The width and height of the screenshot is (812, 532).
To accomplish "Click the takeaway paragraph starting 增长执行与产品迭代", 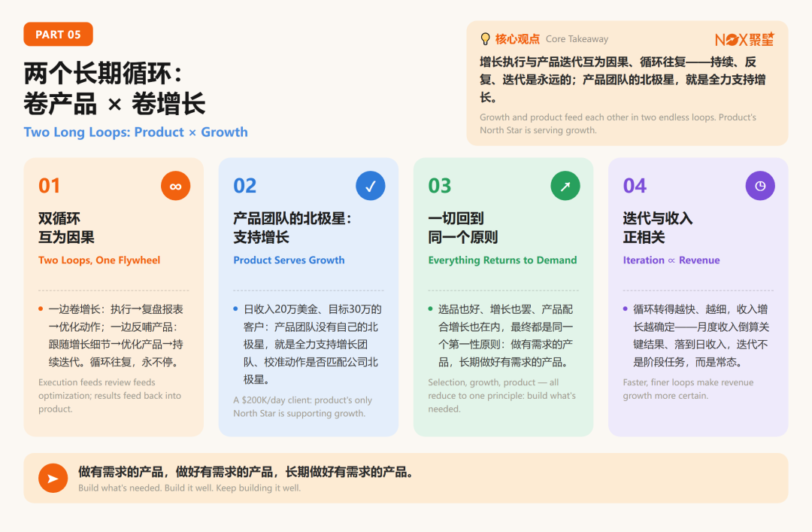I will coord(623,79).
